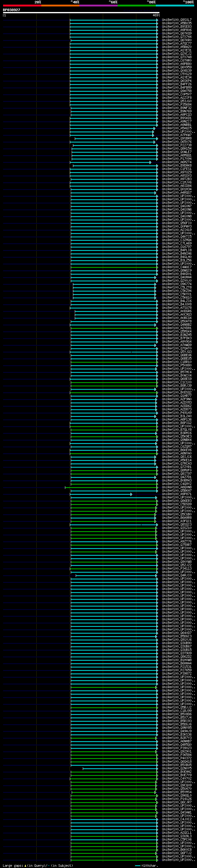Click the UniRef100_Q4Z7D1 label

tap(177, 477)
